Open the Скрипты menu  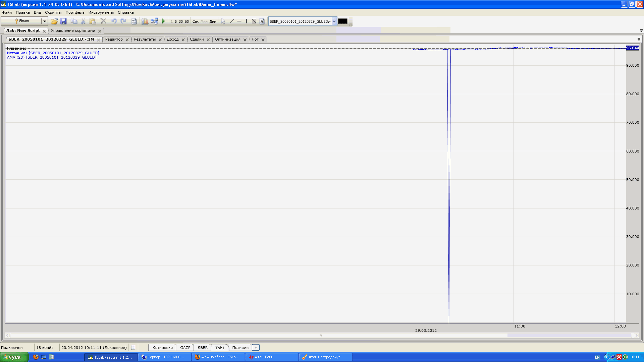(x=53, y=12)
